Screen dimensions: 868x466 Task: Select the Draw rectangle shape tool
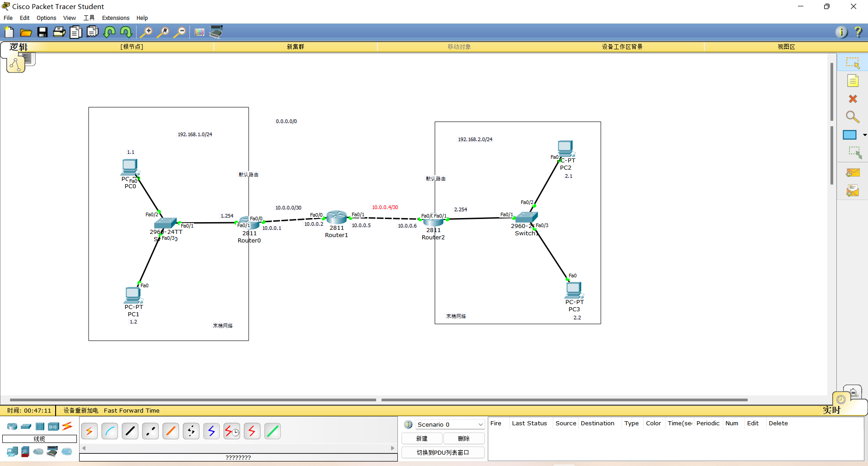(x=849, y=135)
